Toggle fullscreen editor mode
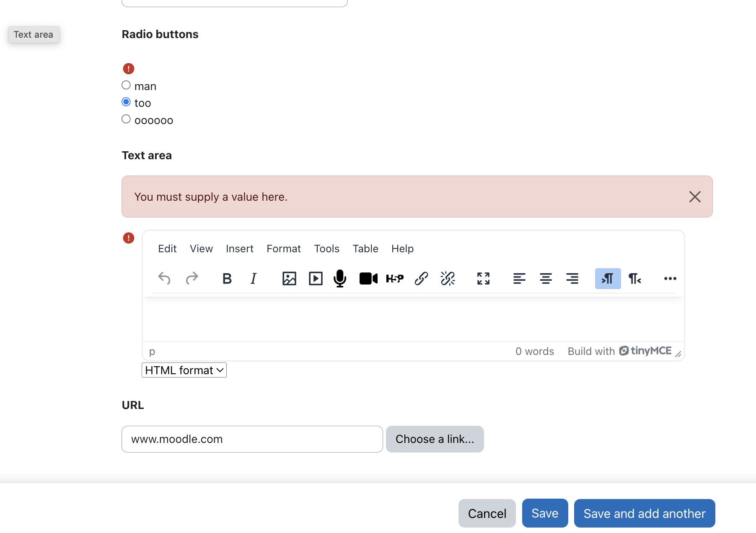756x533 pixels. click(483, 278)
